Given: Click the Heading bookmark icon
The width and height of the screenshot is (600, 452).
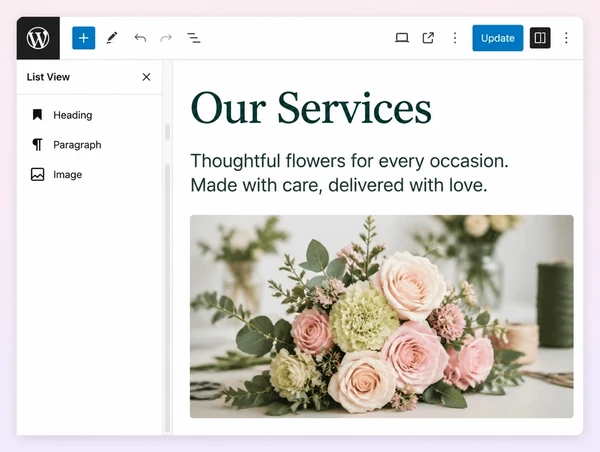Looking at the screenshot, I should coord(37,115).
